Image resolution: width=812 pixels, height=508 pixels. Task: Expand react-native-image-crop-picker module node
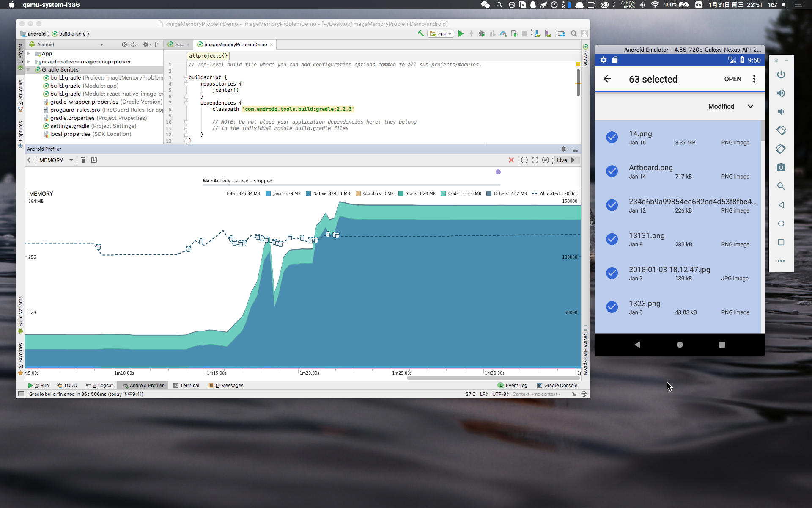(x=28, y=62)
